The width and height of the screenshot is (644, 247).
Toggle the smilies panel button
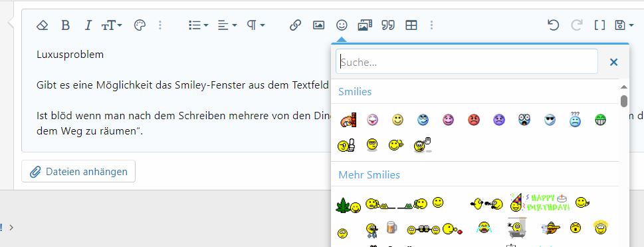tap(342, 25)
